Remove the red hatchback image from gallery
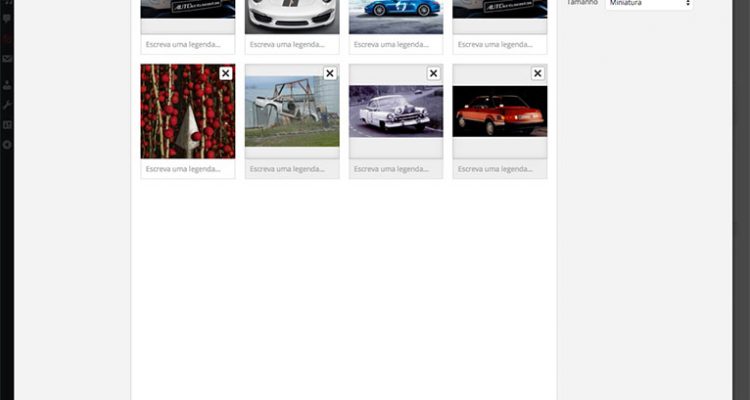Screen dimensions: 750x400 click(x=538, y=73)
